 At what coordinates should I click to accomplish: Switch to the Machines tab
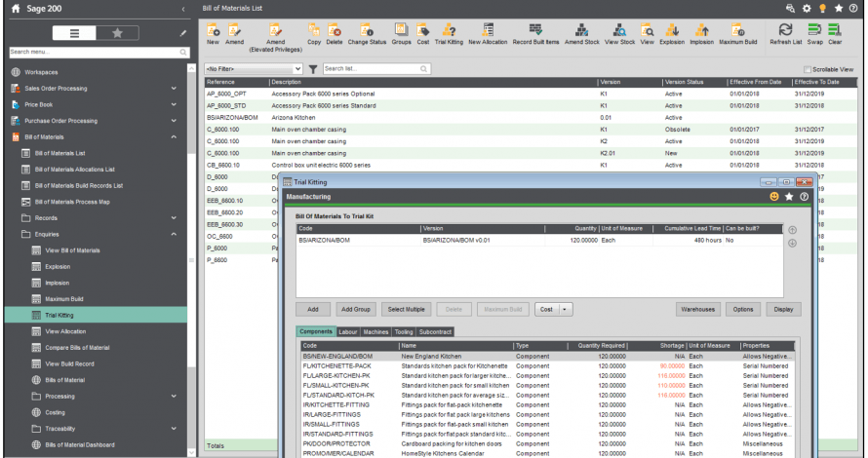coord(375,332)
